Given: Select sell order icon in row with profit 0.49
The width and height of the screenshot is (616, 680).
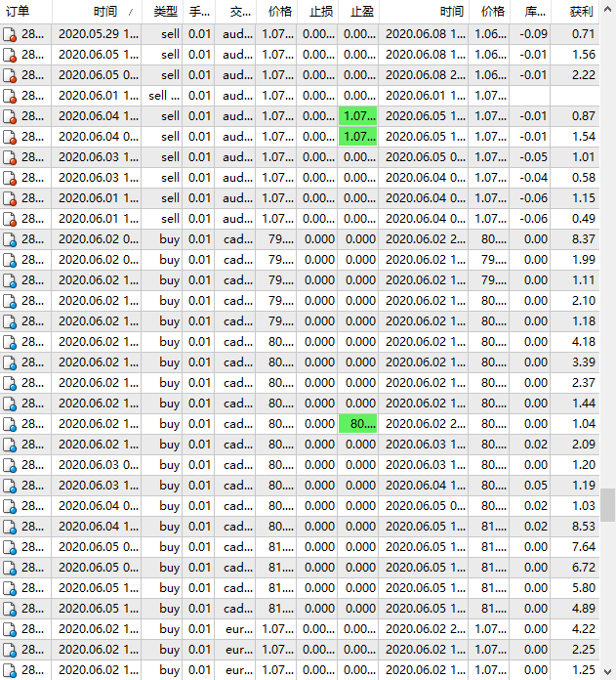Looking at the screenshot, I should pyautogui.click(x=10, y=219).
